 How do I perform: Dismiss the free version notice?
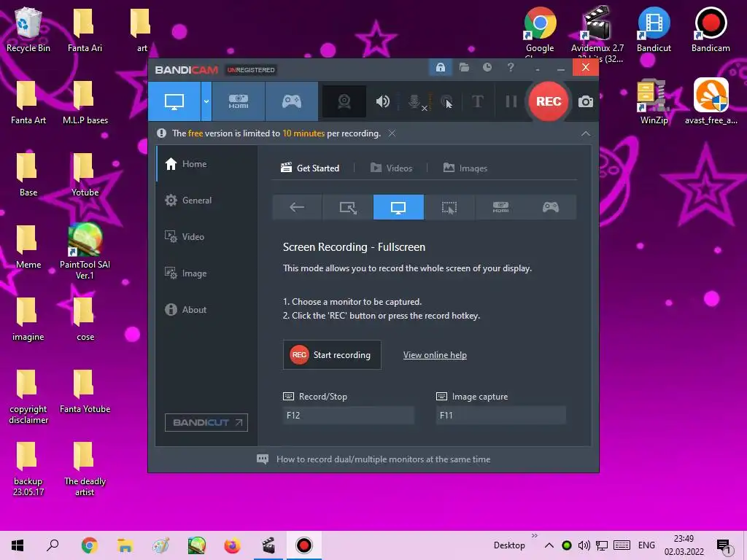pyautogui.click(x=392, y=133)
